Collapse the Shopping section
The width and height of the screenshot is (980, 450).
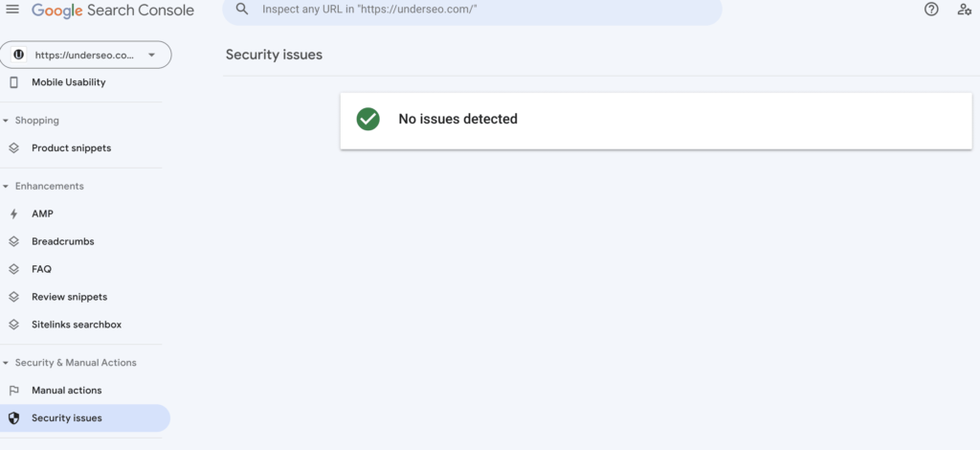click(x=7, y=121)
